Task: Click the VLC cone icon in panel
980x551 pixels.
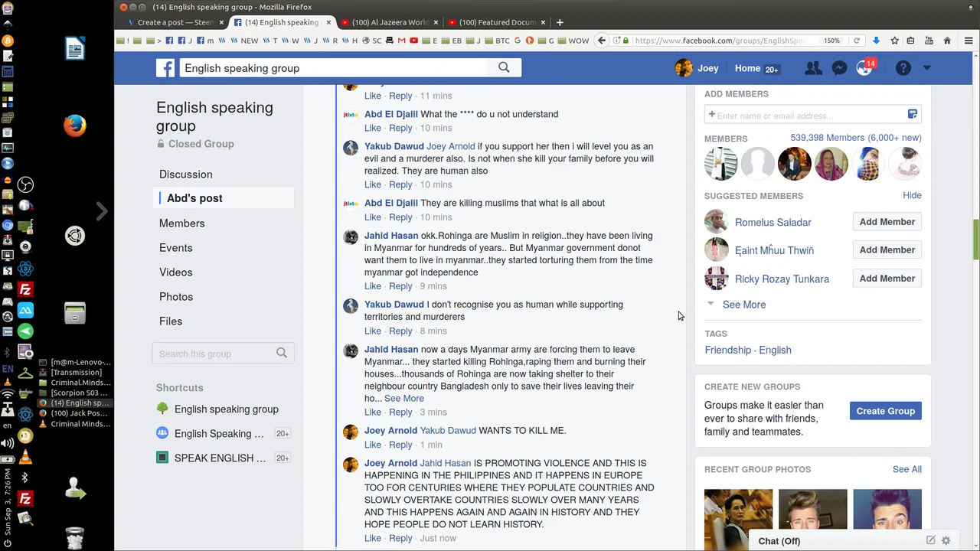Action: pyautogui.click(x=25, y=457)
